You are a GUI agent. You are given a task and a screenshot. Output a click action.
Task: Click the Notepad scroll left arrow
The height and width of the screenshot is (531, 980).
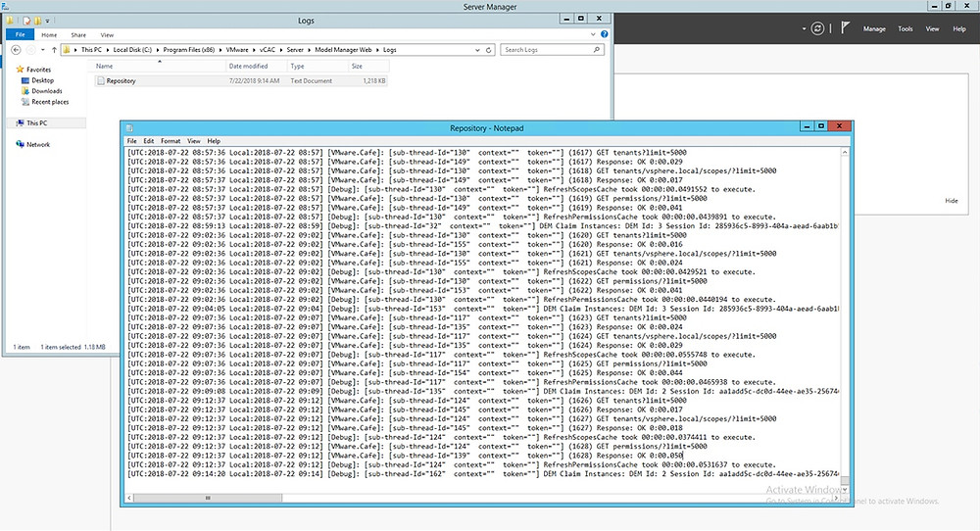point(129,498)
